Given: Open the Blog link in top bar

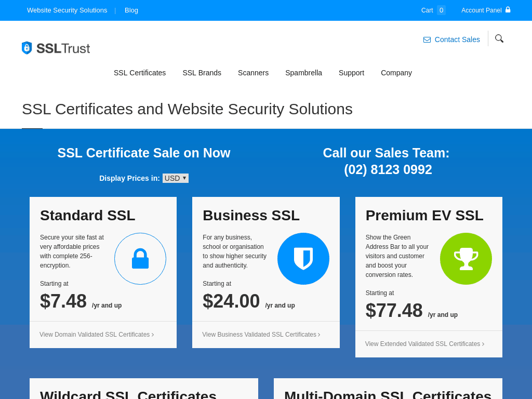Looking at the screenshot, I should point(131,10).
